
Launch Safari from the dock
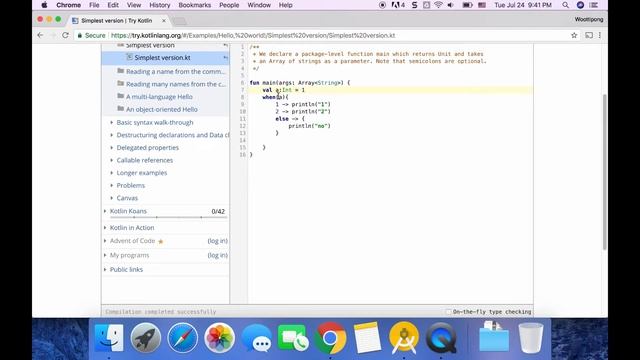pos(182,338)
